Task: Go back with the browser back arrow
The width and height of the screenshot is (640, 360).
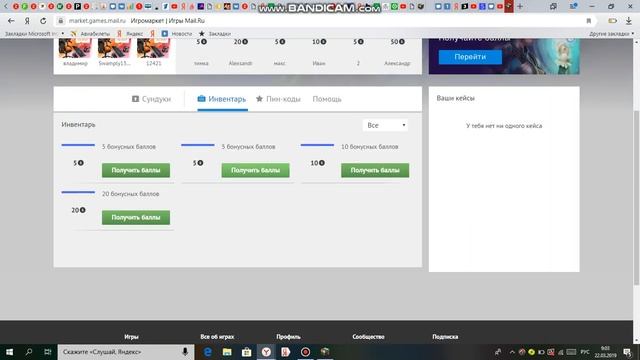Action: click(11, 21)
